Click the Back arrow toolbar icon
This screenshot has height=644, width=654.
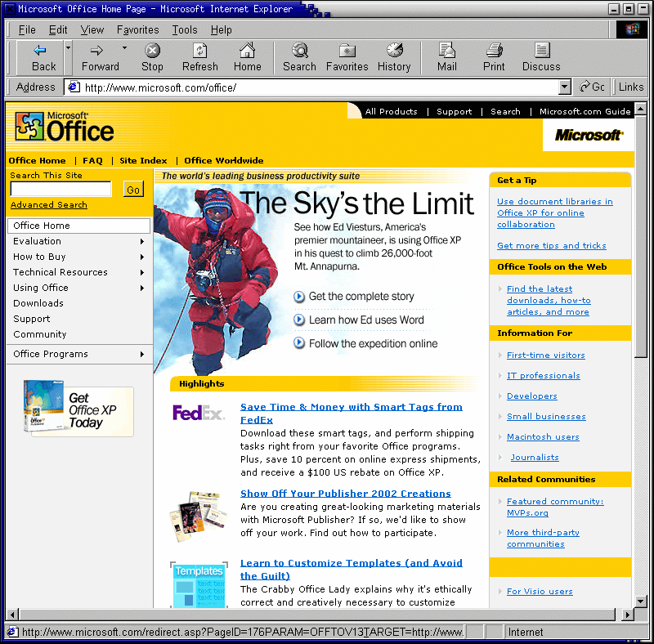pos(40,51)
